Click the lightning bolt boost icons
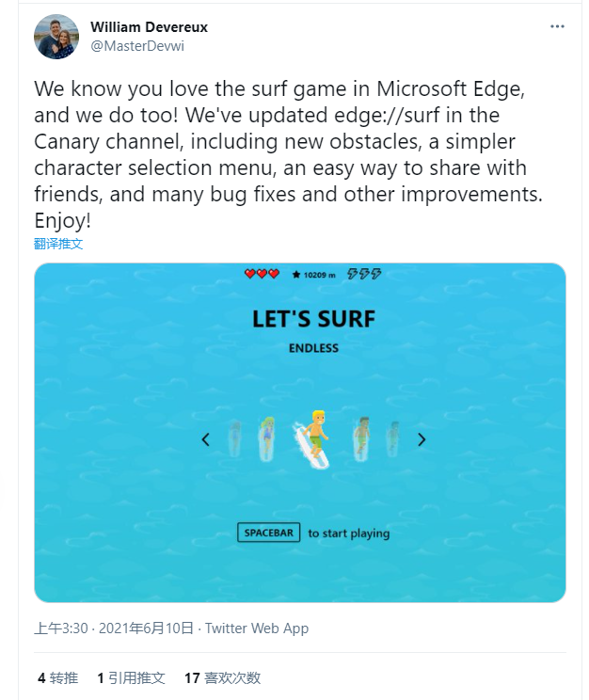This screenshot has height=700, width=589. point(364,274)
